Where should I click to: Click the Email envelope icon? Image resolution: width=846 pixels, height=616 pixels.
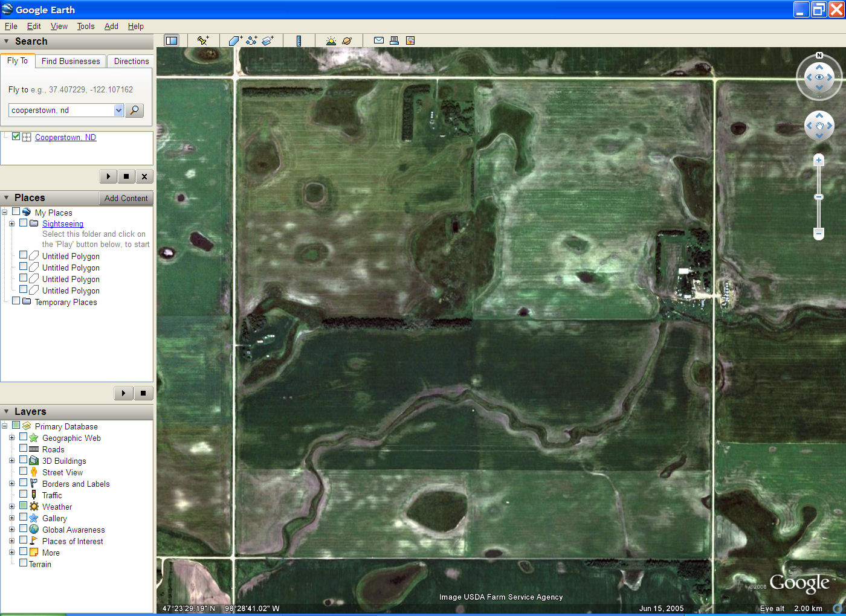[x=379, y=40]
